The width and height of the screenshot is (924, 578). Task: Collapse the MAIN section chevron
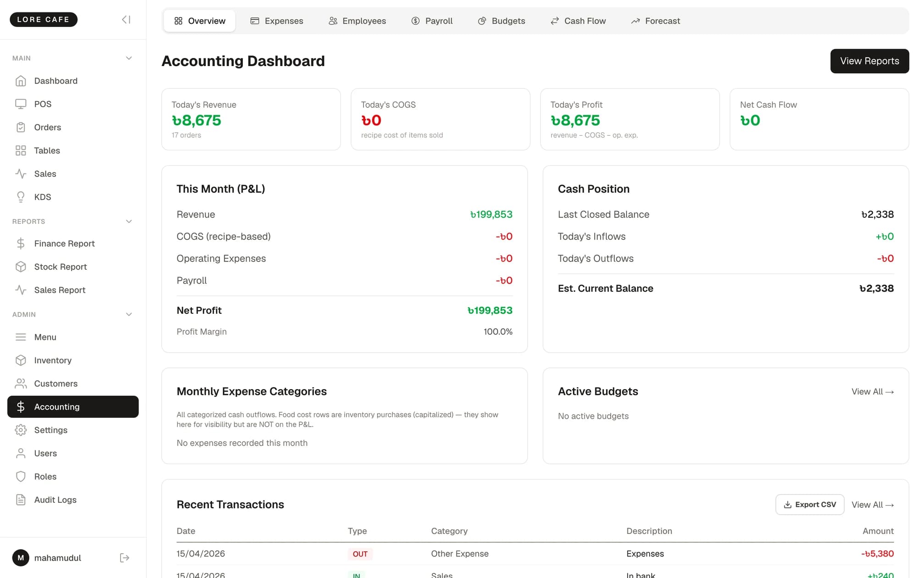(x=129, y=58)
